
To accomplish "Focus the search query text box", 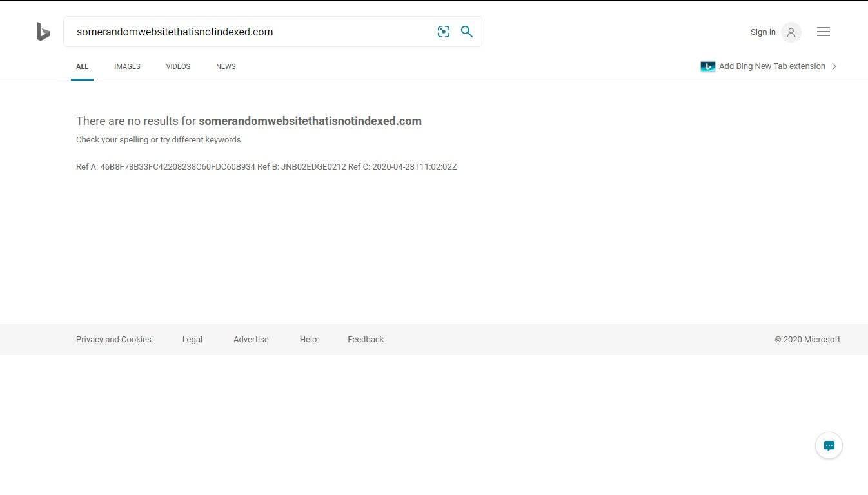I will [x=252, y=32].
